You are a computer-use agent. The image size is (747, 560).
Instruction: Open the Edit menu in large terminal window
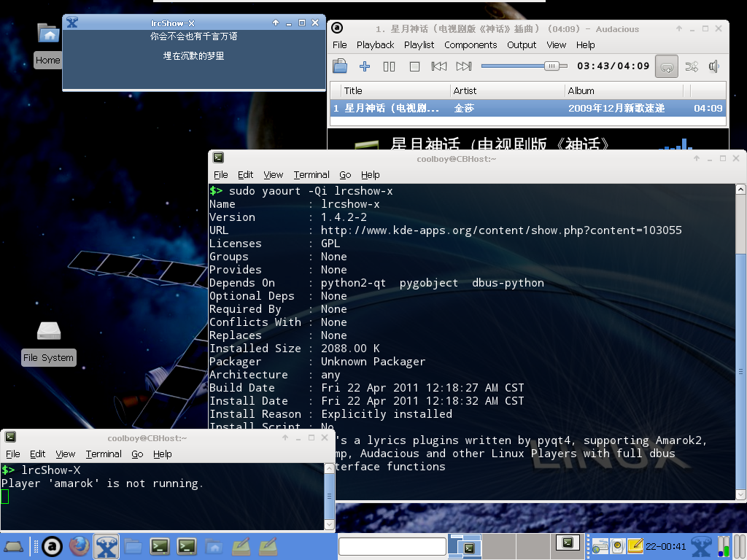point(245,175)
